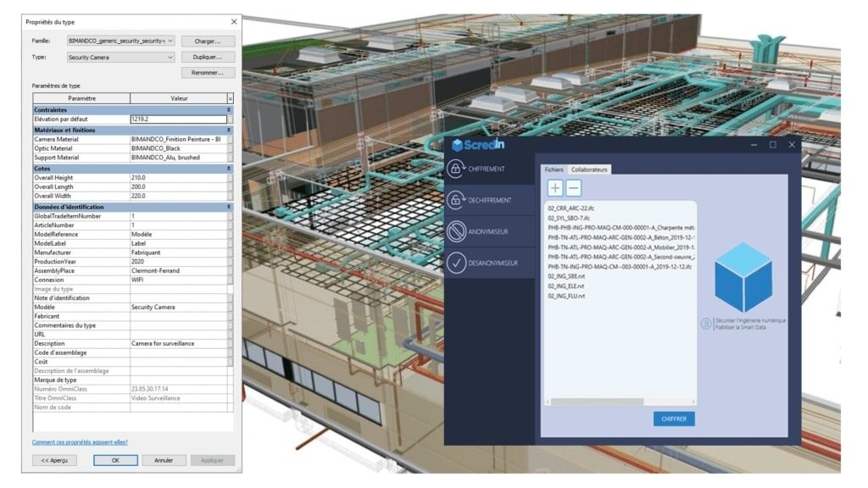
Task: Click the Chiffrement lock icon
Action: point(457,169)
